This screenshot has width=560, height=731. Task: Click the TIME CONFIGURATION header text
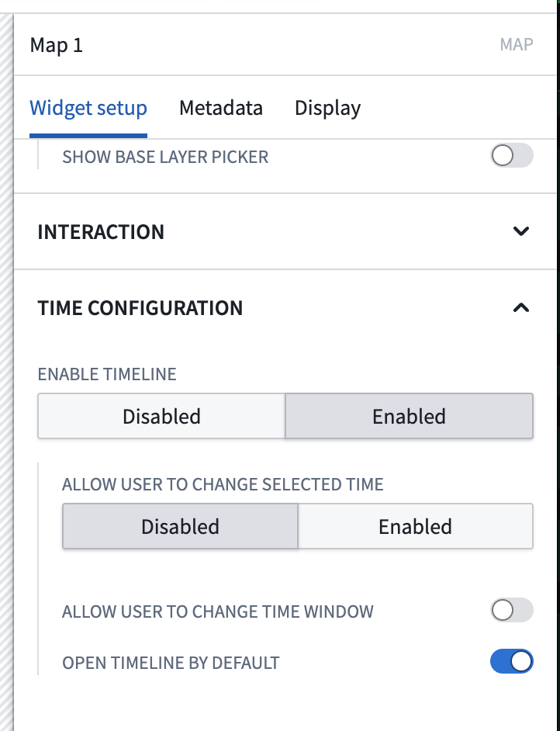coord(140,307)
